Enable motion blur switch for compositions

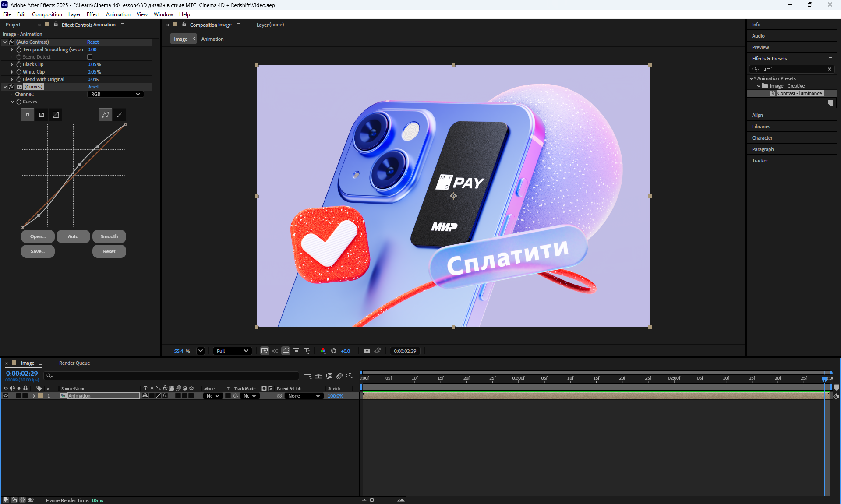pos(339,376)
